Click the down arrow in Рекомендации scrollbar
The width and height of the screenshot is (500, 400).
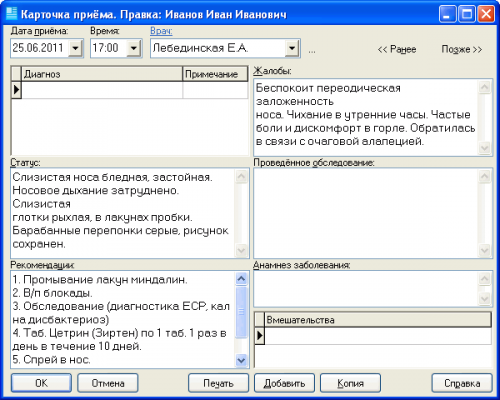pos(241,360)
